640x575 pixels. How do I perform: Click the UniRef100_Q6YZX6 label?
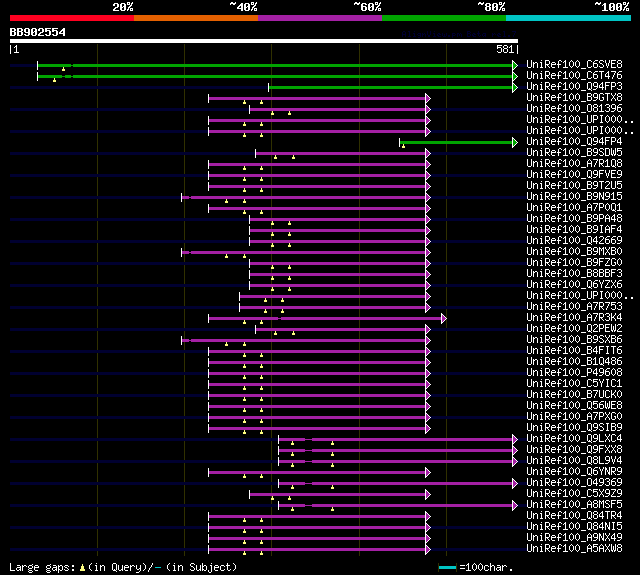coord(574,285)
